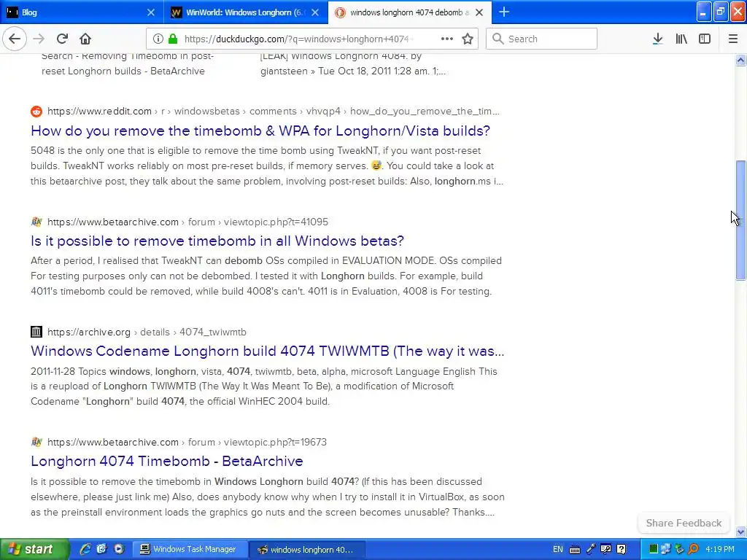The image size is (747, 560).
Task: Click betaarchive.com viewtopic t=19673 URL
Action: 187,442
